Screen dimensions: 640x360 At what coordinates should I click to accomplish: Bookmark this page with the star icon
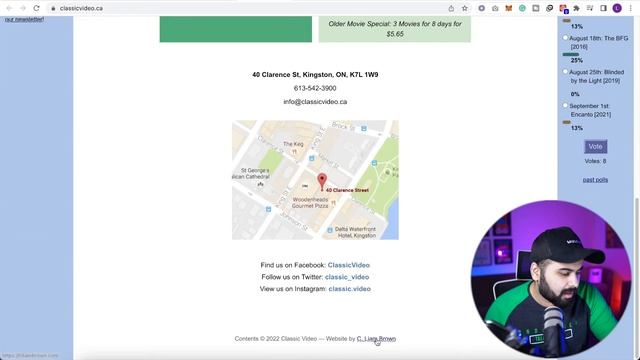click(464, 8)
